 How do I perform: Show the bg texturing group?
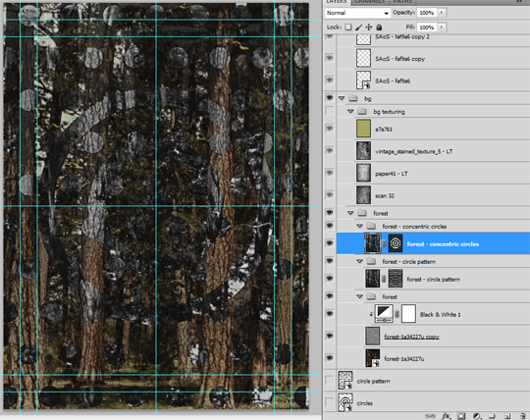pos(330,111)
